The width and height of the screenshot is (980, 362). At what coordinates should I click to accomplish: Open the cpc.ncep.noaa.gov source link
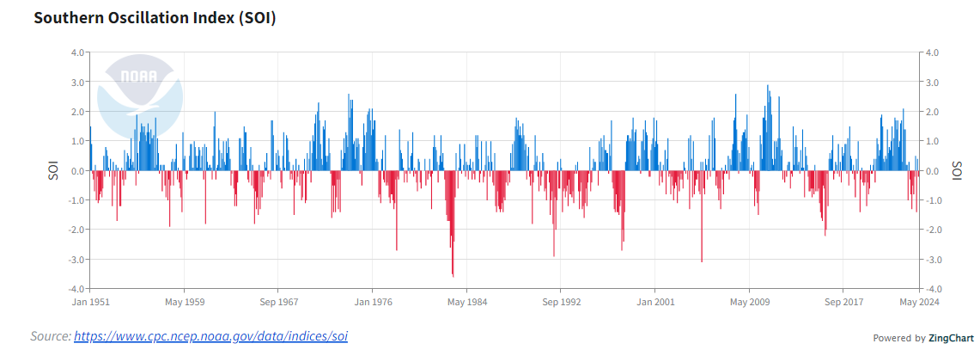point(210,336)
